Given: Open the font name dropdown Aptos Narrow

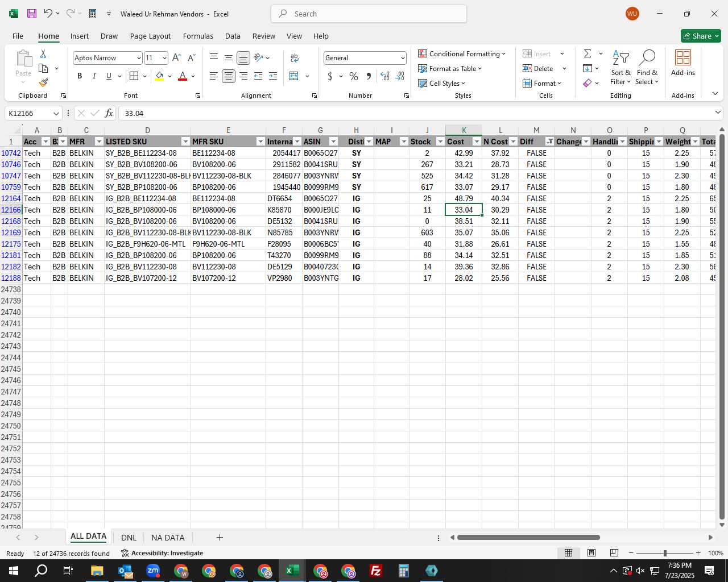Looking at the screenshot, I should tap(138, 58).
